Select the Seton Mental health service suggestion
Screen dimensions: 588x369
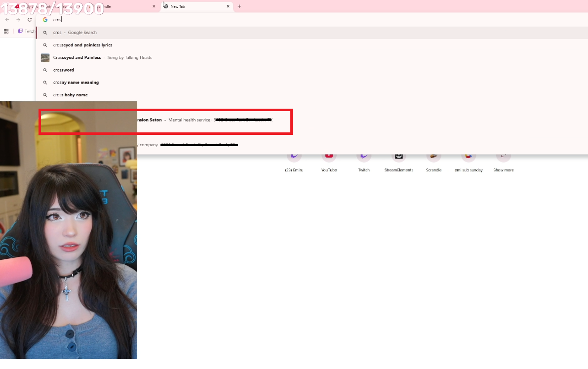click(312, 120)
